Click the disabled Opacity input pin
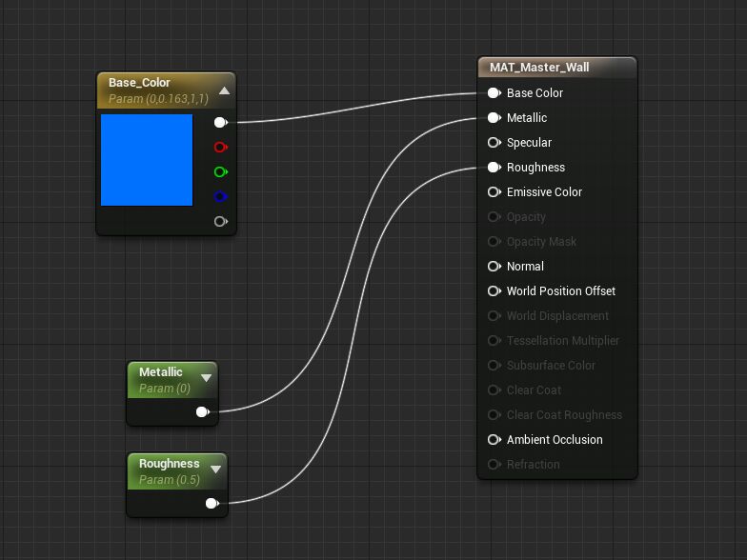Screen dimensions: 747x560 pyautogui.click(x=494, y=217)
